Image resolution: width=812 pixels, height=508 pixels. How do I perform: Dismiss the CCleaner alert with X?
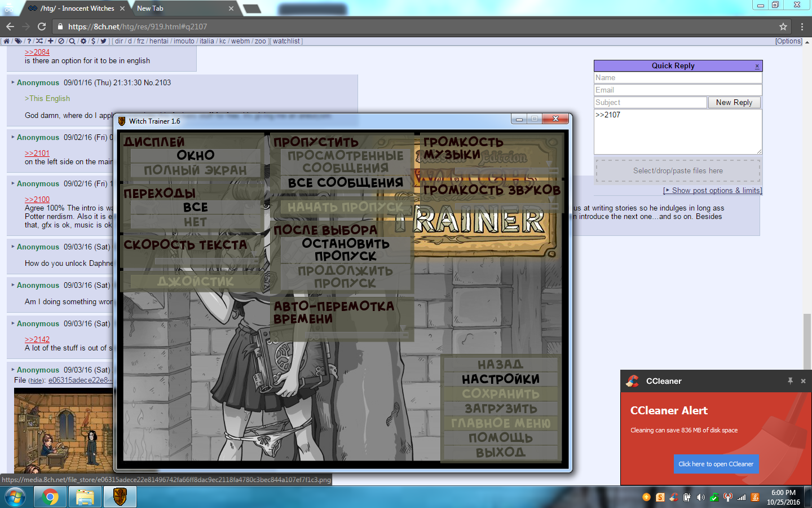pyautogui.click(x=803, y=381)
